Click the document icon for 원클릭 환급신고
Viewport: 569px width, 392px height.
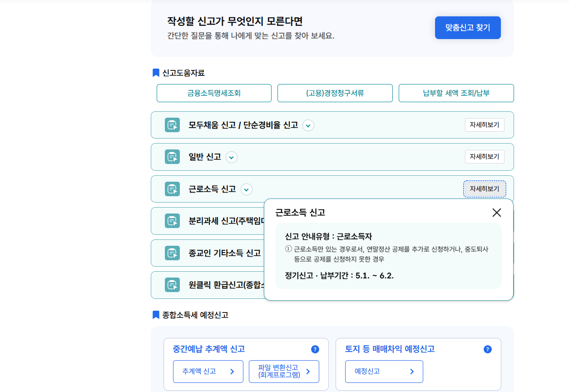173,285
